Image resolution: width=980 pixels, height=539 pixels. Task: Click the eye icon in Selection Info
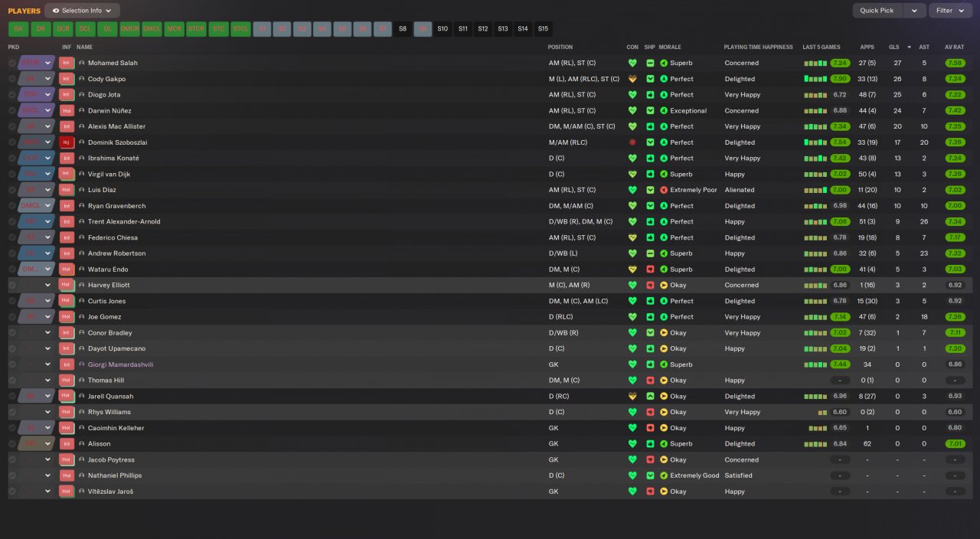(56, 11)
